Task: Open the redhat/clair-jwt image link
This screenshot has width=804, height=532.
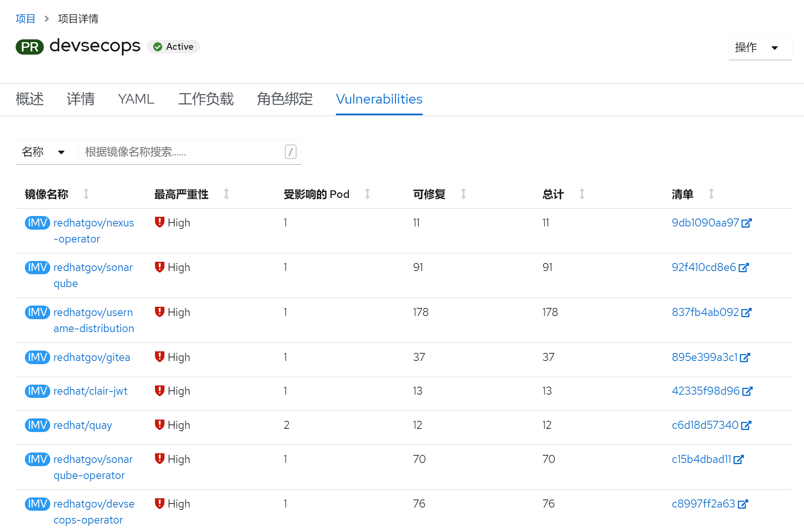Action: point(90,391)
